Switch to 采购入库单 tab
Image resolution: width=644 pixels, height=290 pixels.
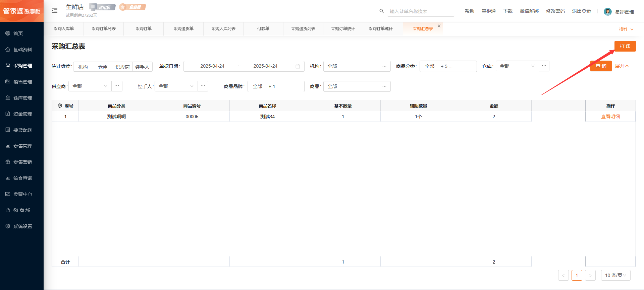[x=64, y=29]
